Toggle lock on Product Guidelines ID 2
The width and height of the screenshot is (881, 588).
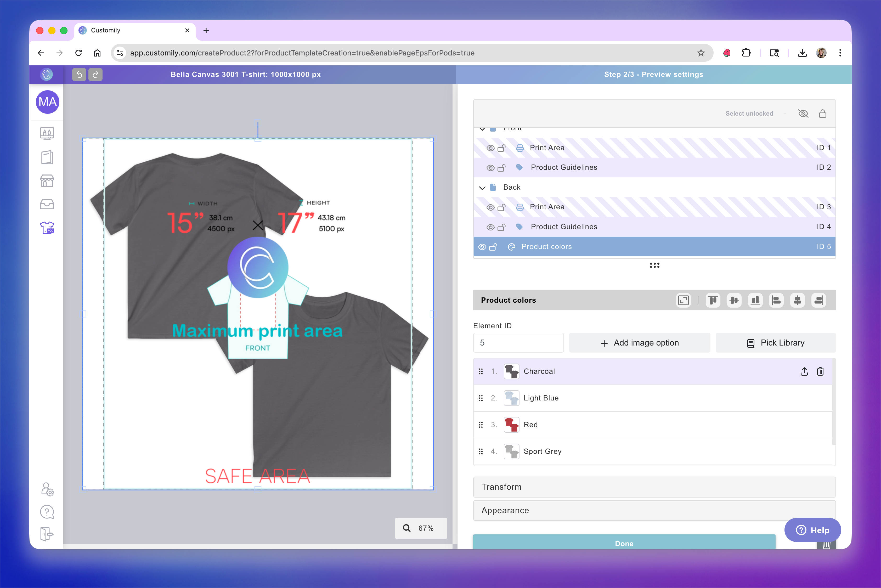click(x=501, y=168)
